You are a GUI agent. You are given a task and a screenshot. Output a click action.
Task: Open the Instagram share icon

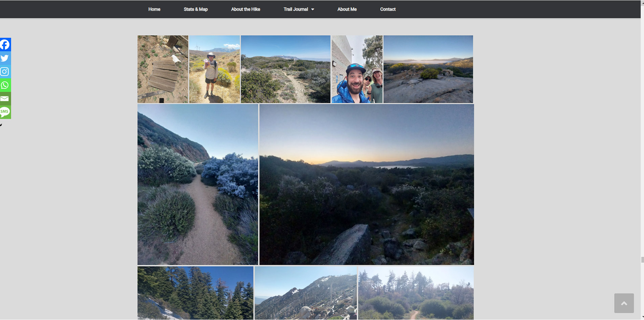tap(5, 72)
